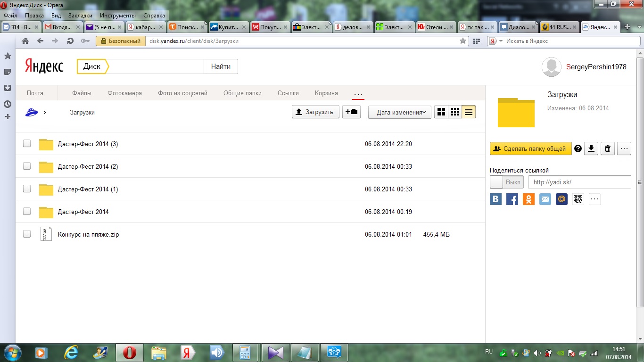Open Internet Explorer from the taskbar
The image size is (644, 362).
click(71, 353)
